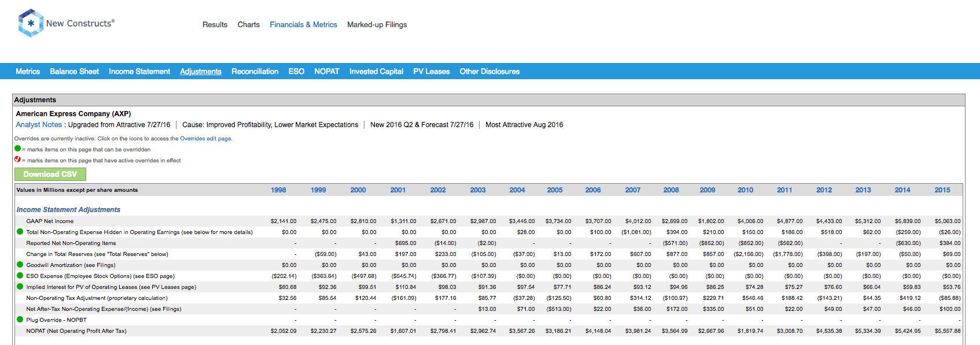Click override dot for Total Non-Operating Expense Hidden
Screen dimensions: 980x345
click(x=20, y=232)
